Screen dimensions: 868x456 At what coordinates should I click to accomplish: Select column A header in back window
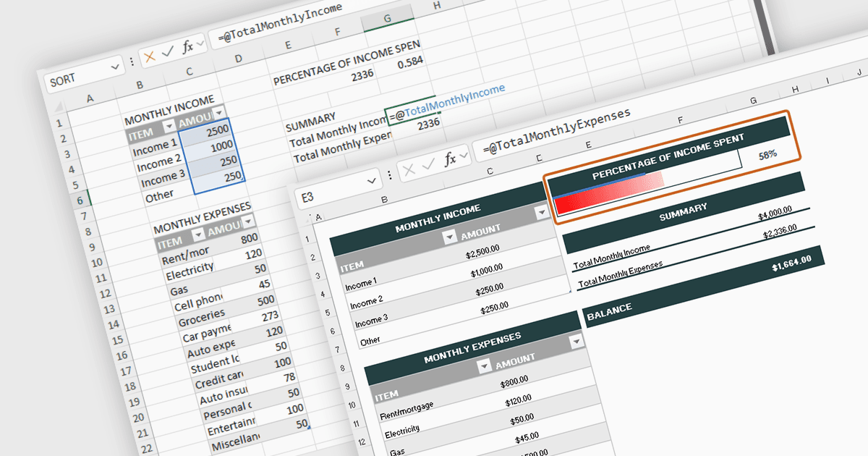point(89,98)
